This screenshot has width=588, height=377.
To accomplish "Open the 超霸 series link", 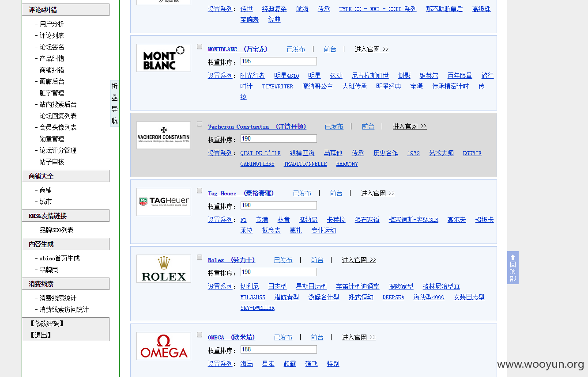I will tap(290, 364).
